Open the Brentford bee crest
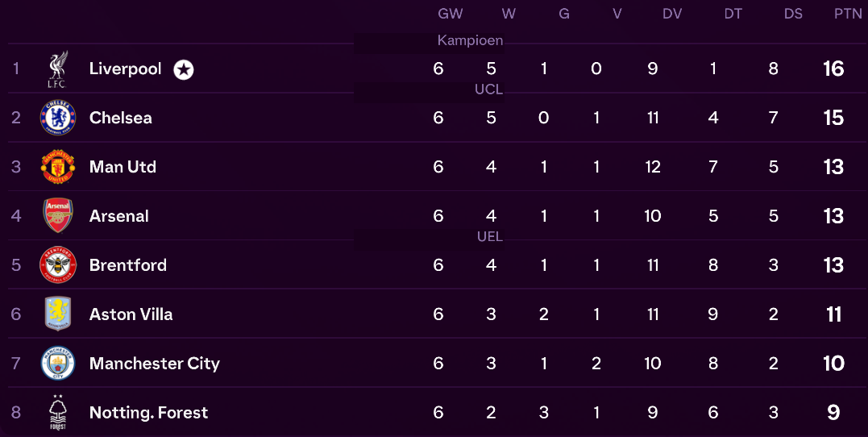The width and height of the screenshot is (868, 437). pos(57,264)
